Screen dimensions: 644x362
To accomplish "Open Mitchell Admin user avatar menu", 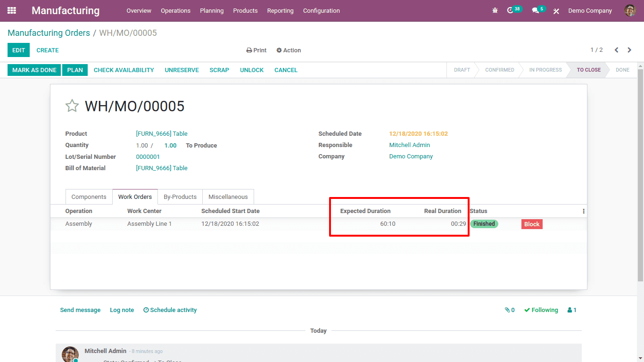I will (x=630, y=10).
